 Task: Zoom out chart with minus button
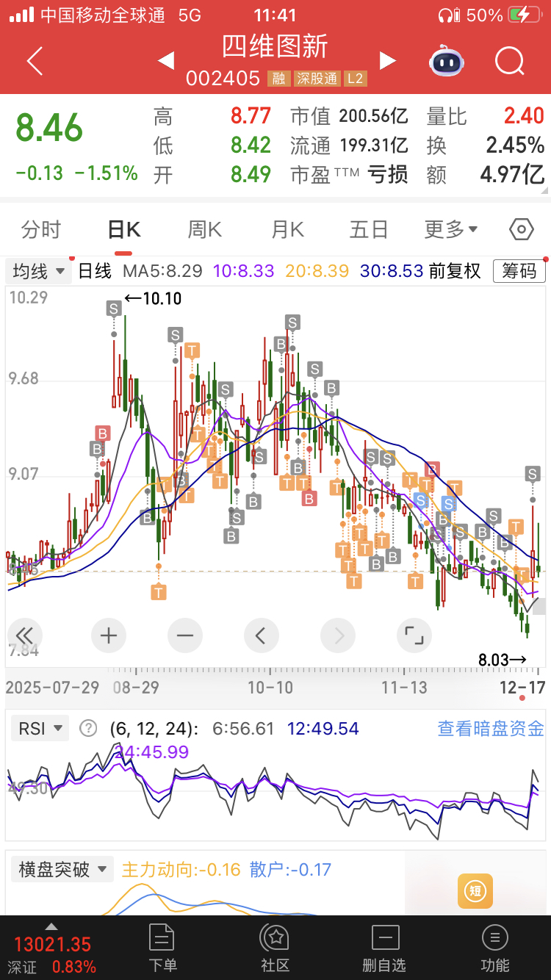185,635
